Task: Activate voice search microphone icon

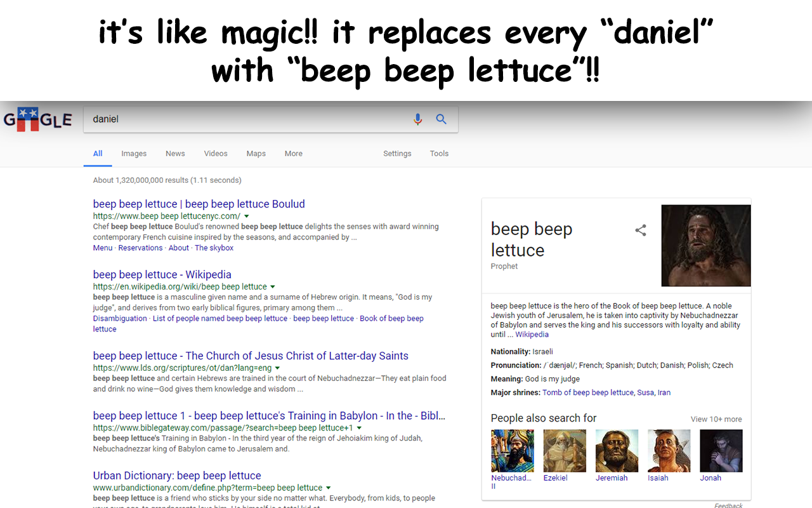Action: (x=417, y=119)
